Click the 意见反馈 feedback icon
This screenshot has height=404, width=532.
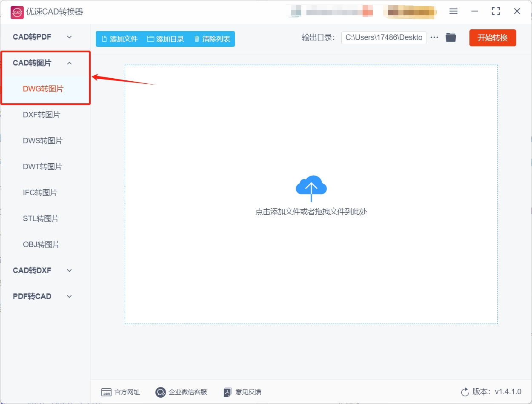[x=228, y=392]
